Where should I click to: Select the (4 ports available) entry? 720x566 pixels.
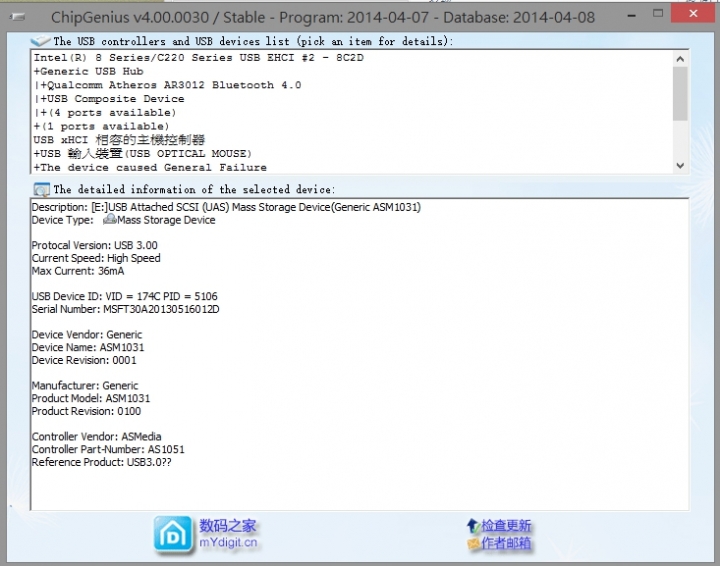[105, 113]
